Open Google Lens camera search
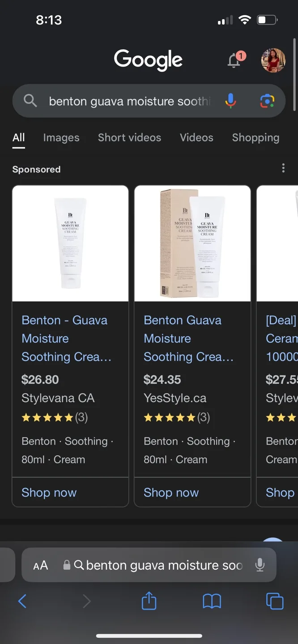This screenshot has height=644, width=298. tap(267, 101)
